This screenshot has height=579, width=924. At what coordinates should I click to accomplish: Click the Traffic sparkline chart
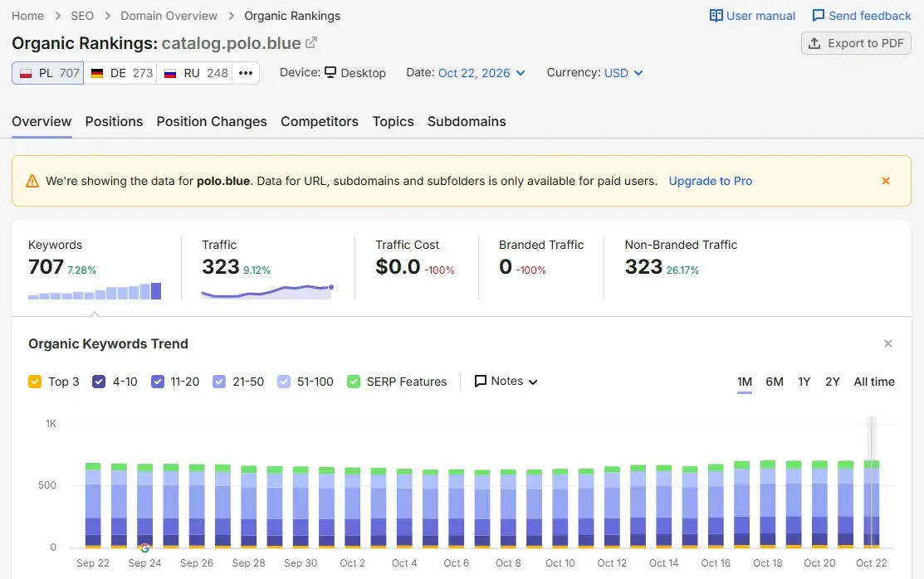coord(268,291)
